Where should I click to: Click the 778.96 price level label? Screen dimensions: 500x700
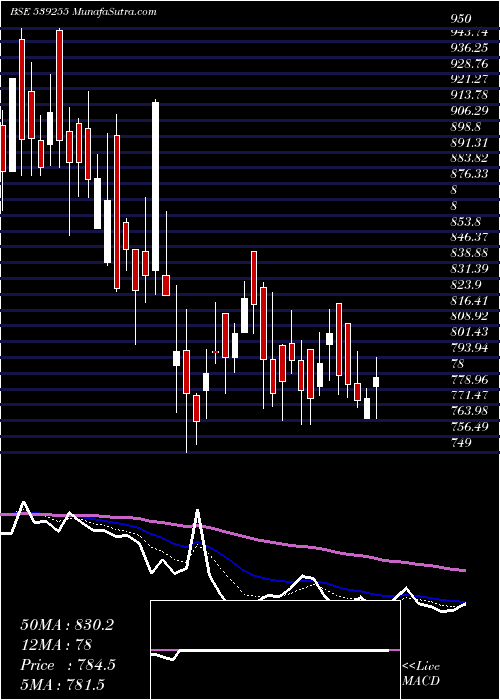coord(470,379)
